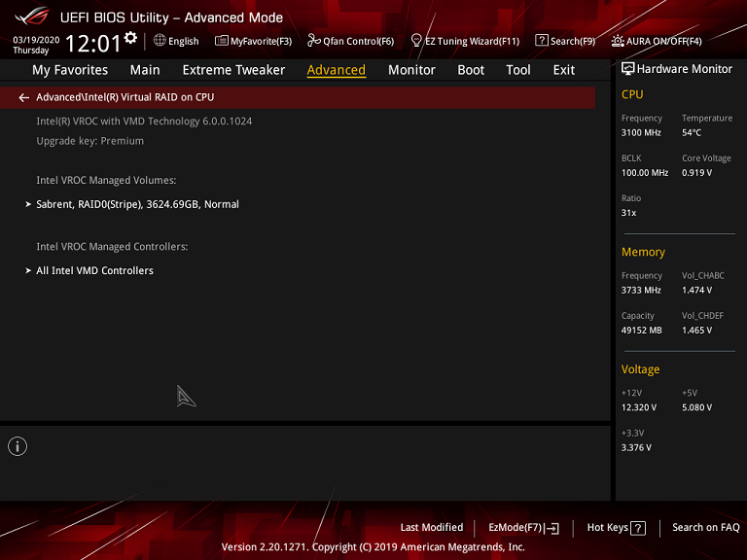The image size is (747, 560).
Task: Click the Vol_CHABC value 1.474 V
Action: [x=697, y=290]
